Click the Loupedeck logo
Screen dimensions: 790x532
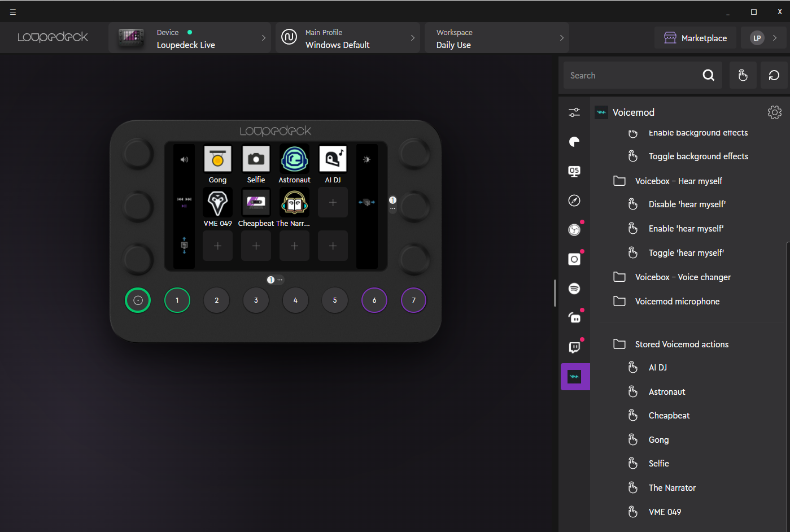click(53, 37)
